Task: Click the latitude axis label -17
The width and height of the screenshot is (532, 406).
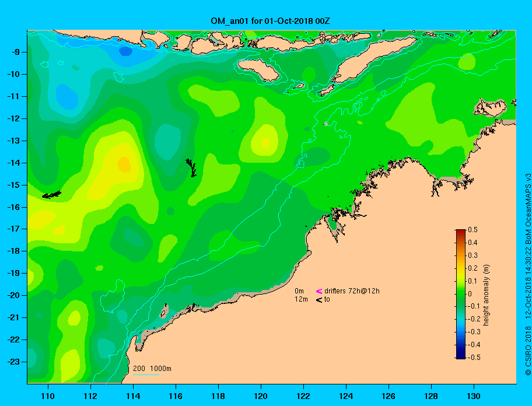Action: coord(13,229)
